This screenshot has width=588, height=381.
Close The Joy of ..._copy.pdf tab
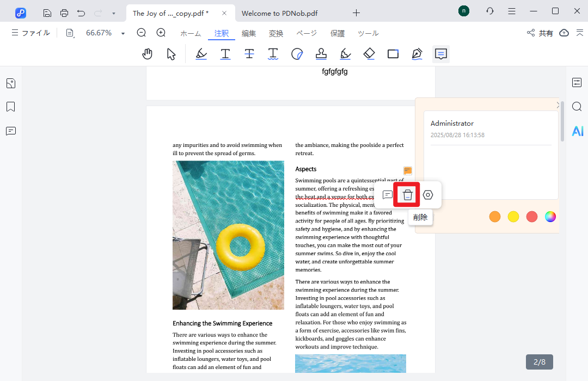tap(224, 13)
